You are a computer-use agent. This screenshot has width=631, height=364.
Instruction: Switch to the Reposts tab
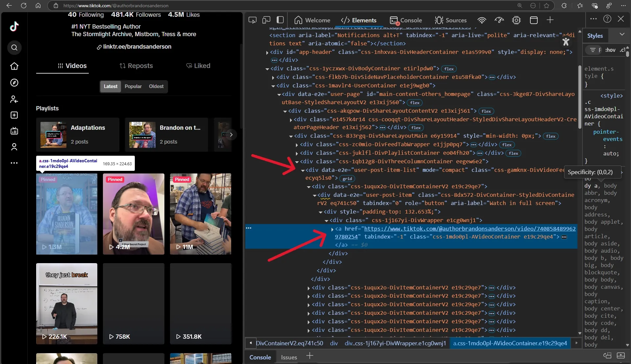point(136,66)
